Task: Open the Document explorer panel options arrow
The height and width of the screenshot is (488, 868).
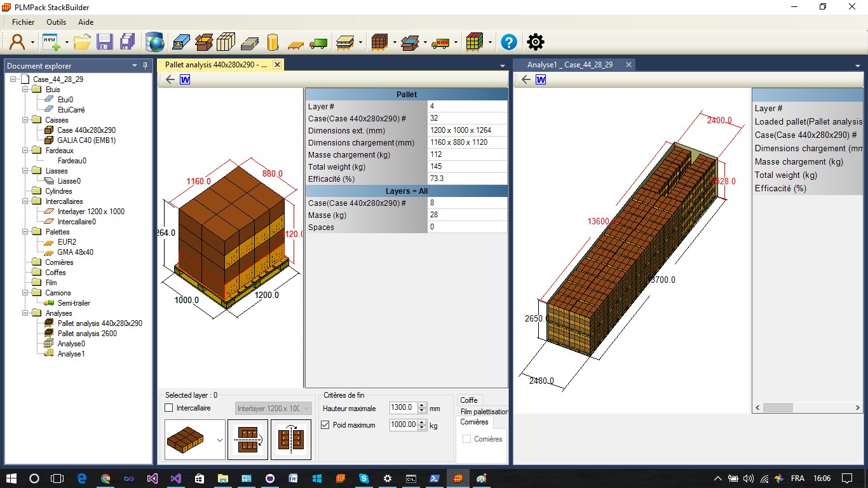Action: [135, 65]
